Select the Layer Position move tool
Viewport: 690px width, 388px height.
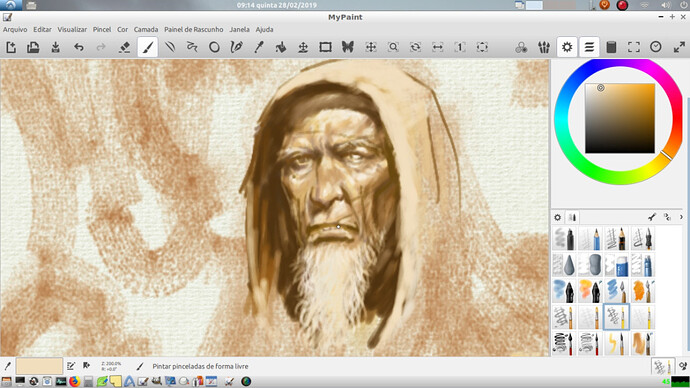click(303, 47)
